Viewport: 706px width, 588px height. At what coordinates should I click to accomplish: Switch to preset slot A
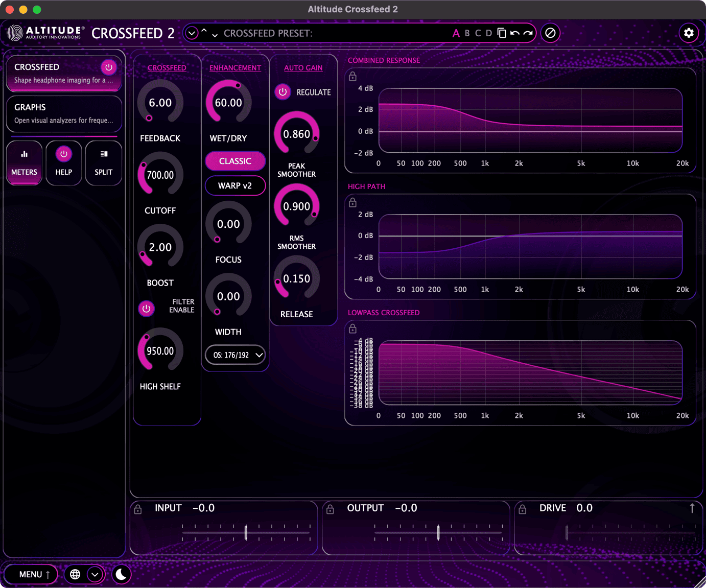(x=456, y=33)
